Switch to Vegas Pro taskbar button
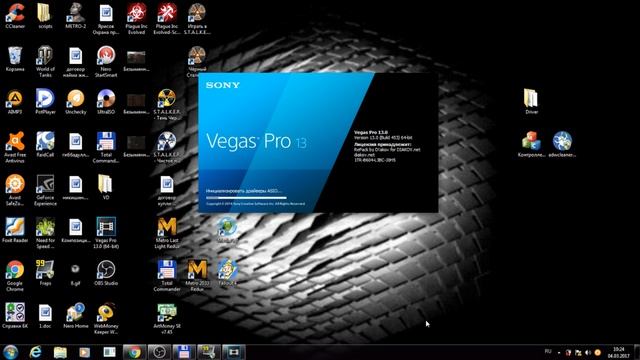640x360 pixels. 233,352
